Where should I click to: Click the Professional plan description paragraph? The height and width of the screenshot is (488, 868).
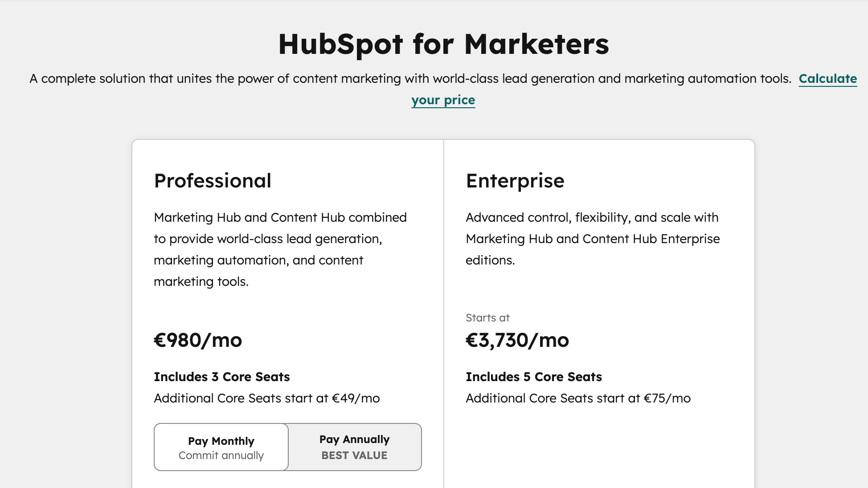(x=280, y=249)
